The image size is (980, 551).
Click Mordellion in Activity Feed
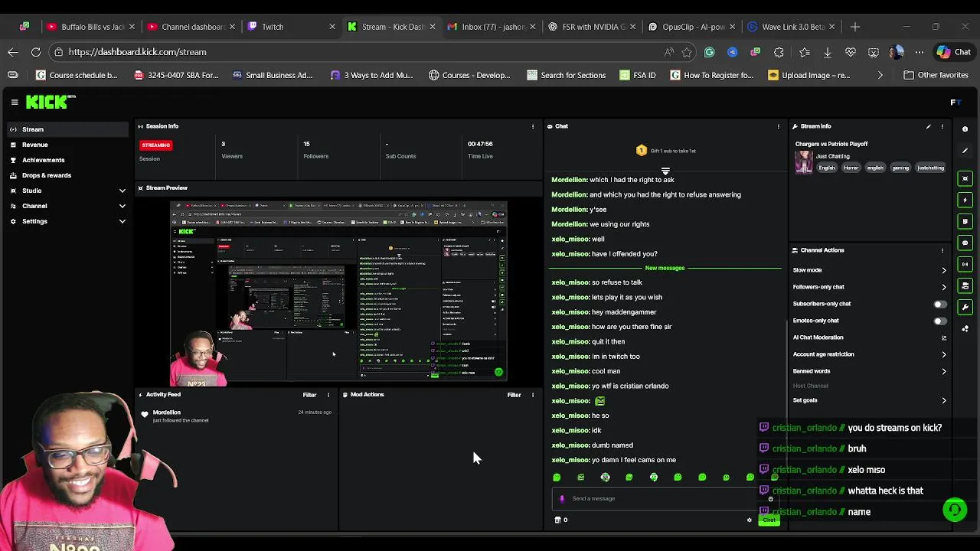[x=166, y=412]
